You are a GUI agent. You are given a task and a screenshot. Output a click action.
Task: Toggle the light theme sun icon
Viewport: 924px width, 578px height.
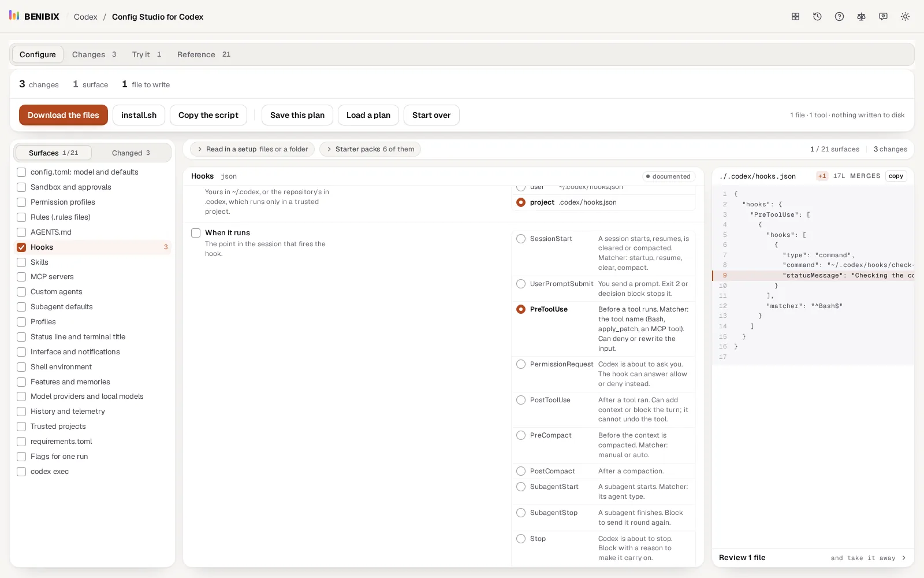click(x=905, y=17)
